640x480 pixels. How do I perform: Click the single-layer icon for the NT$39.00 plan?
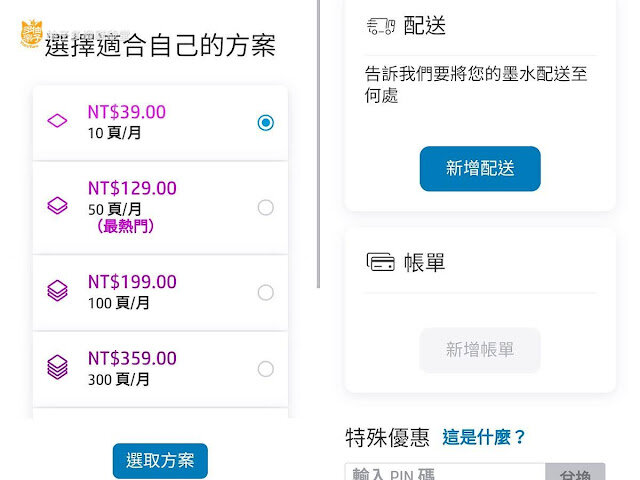pyautogui.click(x=57, y=122)
